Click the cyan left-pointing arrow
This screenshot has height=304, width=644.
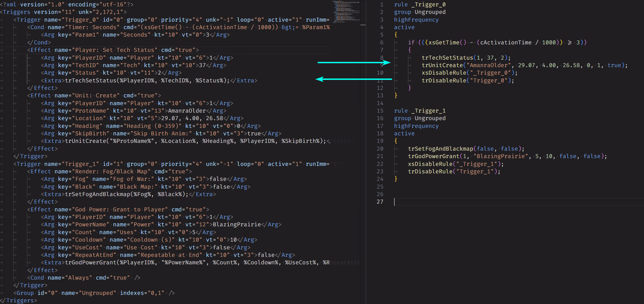tap(354, 79)
